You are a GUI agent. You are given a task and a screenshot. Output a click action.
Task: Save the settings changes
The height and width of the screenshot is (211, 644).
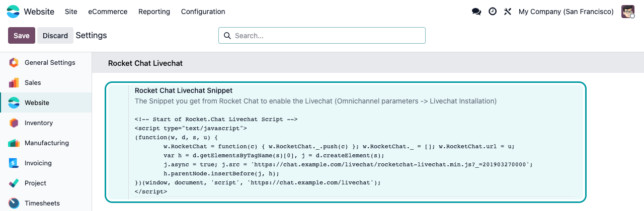click(x=22, y=36)
